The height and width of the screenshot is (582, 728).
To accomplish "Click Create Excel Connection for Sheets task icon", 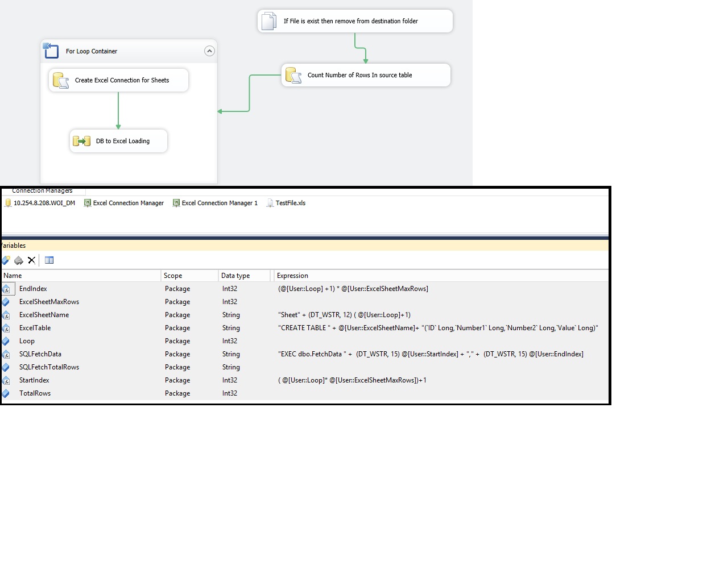I will (x=61, y=80).
